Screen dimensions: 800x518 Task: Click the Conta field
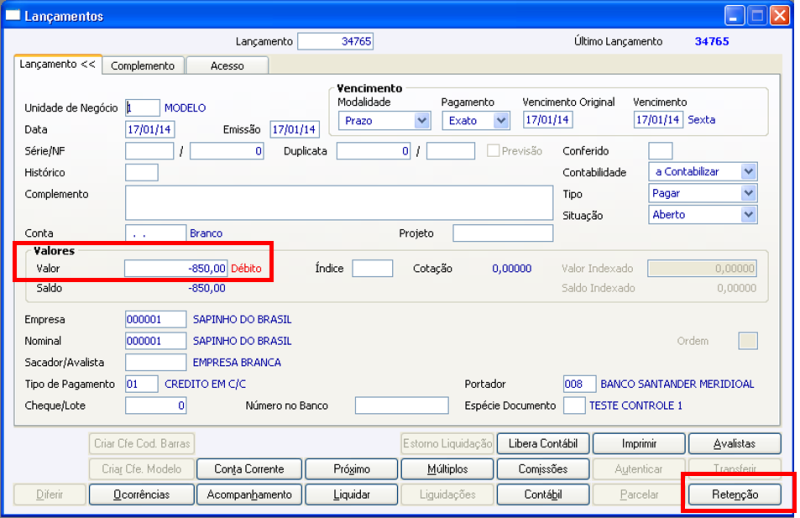[156, 233]
